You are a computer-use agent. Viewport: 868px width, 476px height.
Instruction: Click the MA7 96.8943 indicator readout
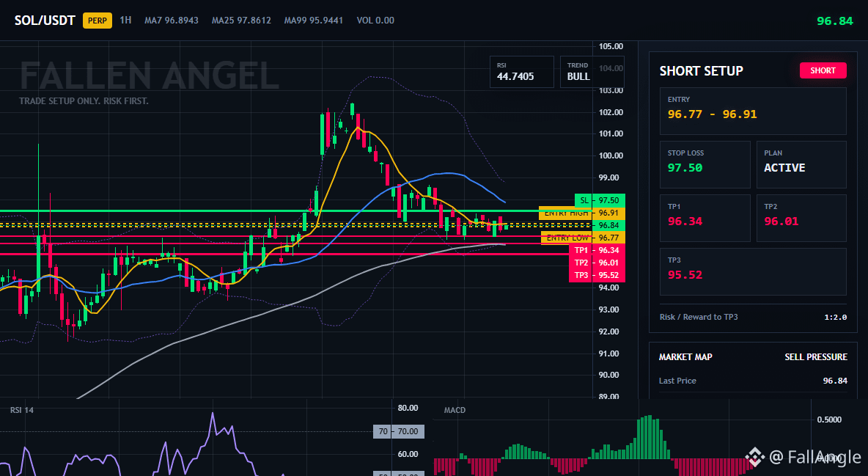(172, 21)
